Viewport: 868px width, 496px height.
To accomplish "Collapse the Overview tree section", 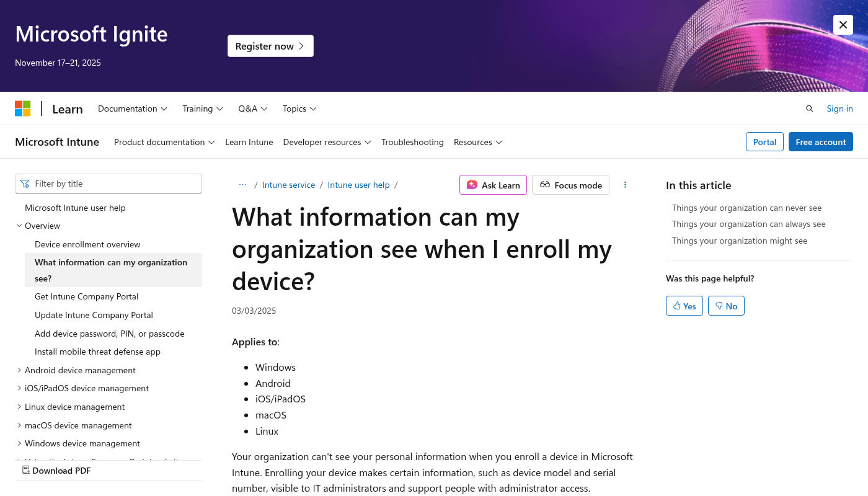I will click(19, 226).
